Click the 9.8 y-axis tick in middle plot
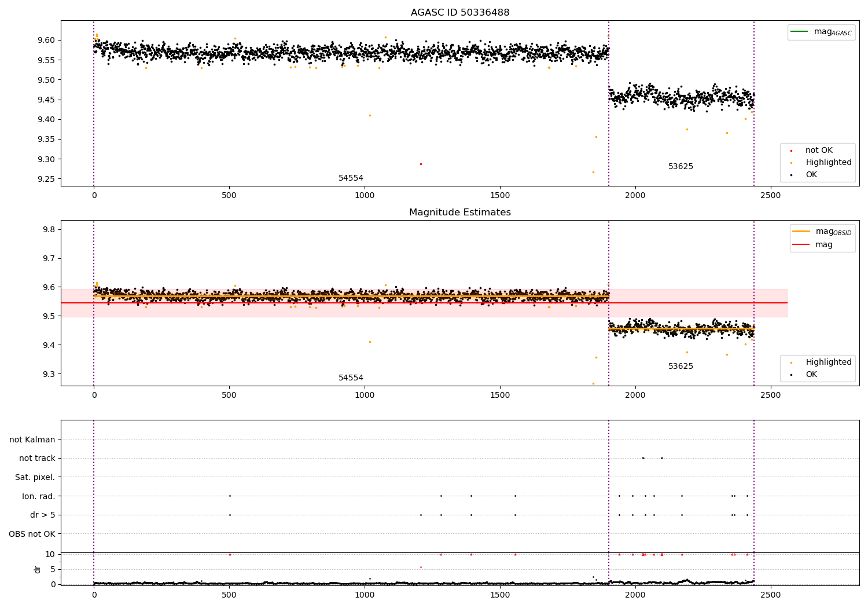 pos(49,230)
